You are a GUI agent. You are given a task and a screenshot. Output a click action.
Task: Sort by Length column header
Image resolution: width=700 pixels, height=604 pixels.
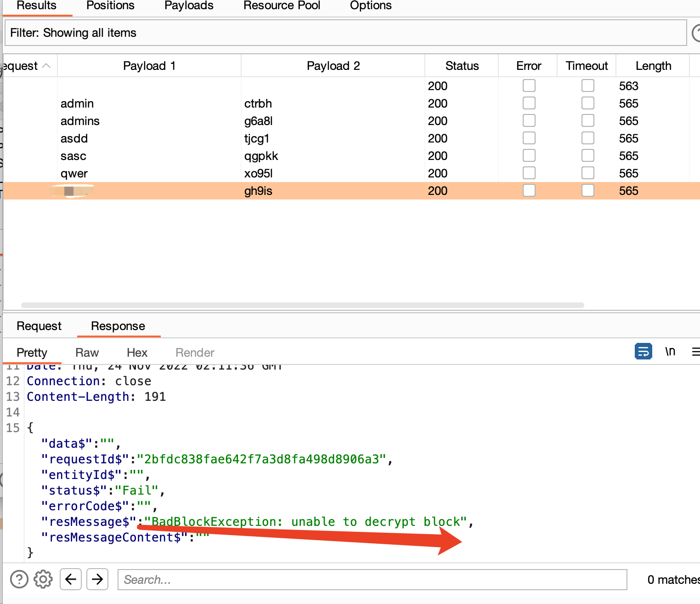click(653, 66)
